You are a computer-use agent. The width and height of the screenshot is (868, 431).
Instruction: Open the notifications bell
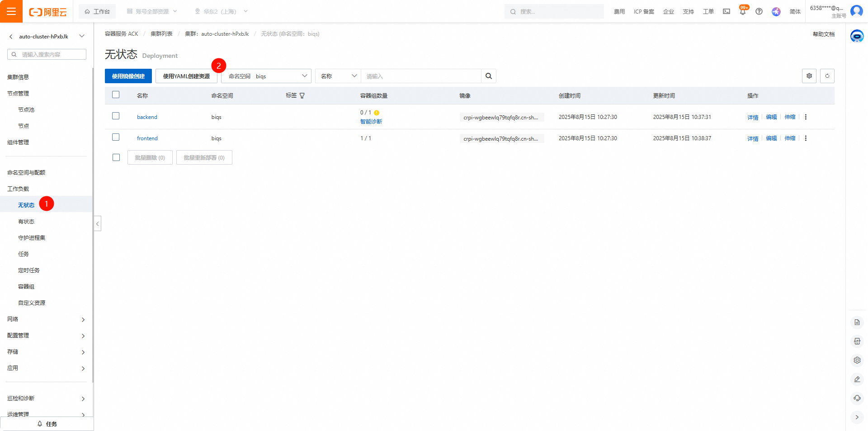pos(742,12)
